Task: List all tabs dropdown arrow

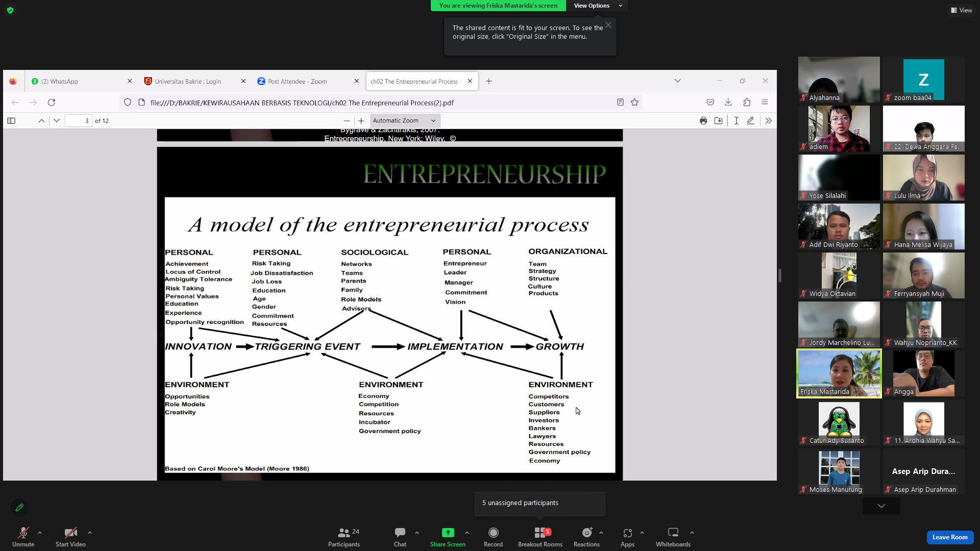Action: (678, 81)
